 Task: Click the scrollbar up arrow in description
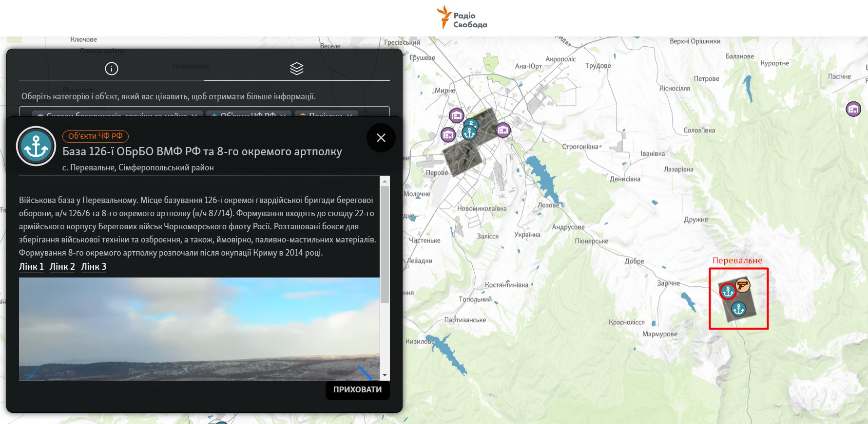385,181
